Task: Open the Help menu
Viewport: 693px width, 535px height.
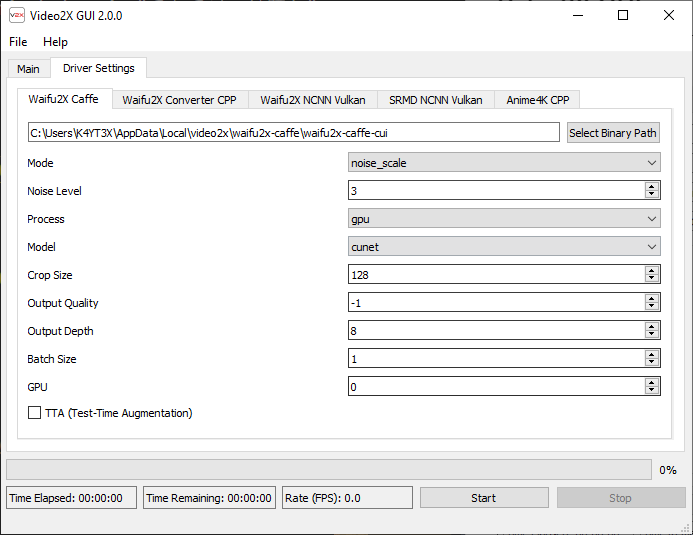Action: (55, 42)
